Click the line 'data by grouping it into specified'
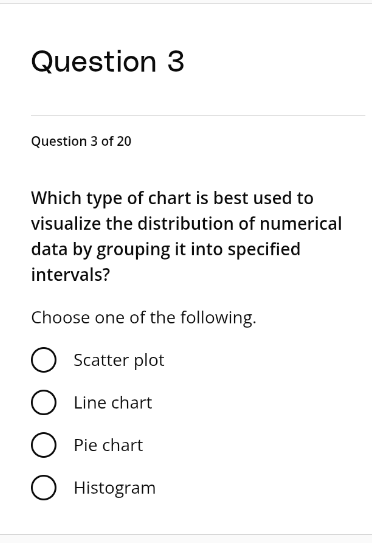Screen dimensions: 372x543 166,250
